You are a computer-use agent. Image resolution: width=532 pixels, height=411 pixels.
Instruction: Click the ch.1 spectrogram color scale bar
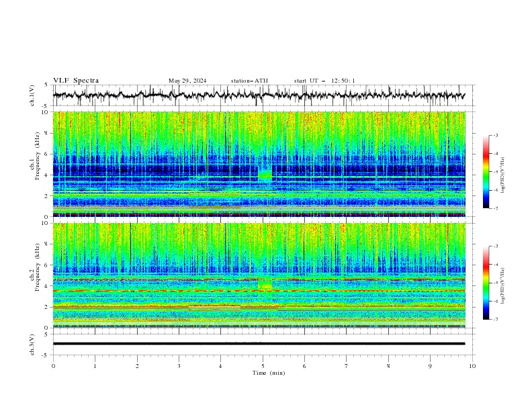tap(486, 172)
